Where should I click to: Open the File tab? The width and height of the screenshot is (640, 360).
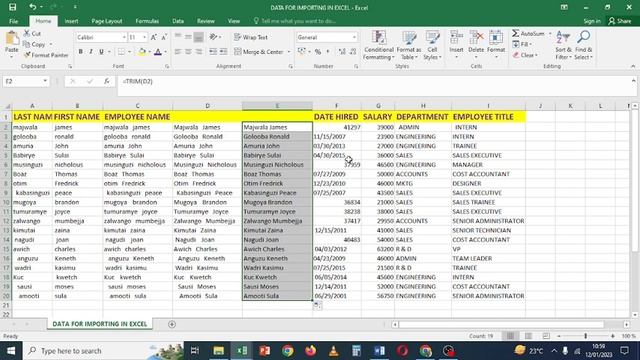[13, 21]
